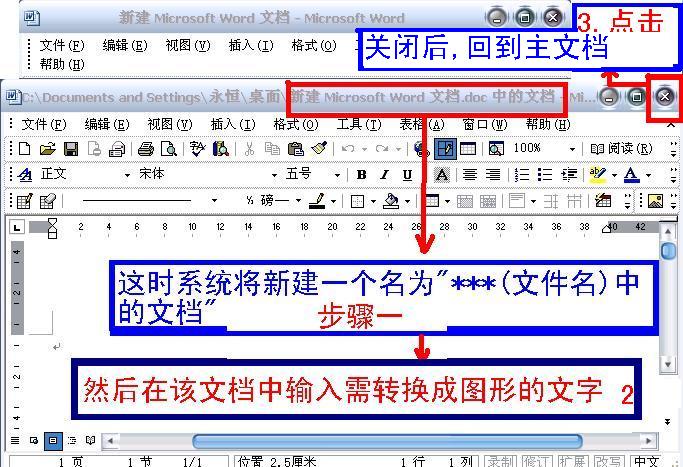The height and width of the screenshot is (467, 683).
Task: Click the Open folder icon
Action: pyautogui.click(x=47, y=149)
